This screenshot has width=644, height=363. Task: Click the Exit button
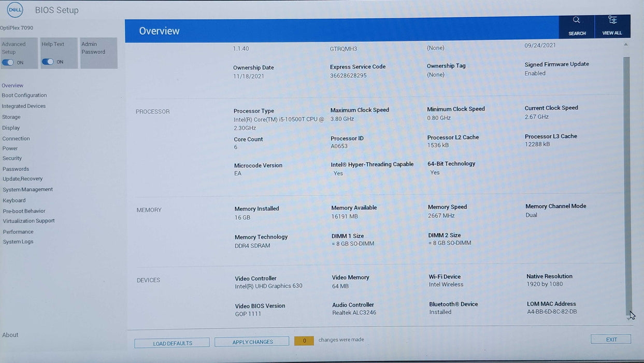tap(611, 340)
